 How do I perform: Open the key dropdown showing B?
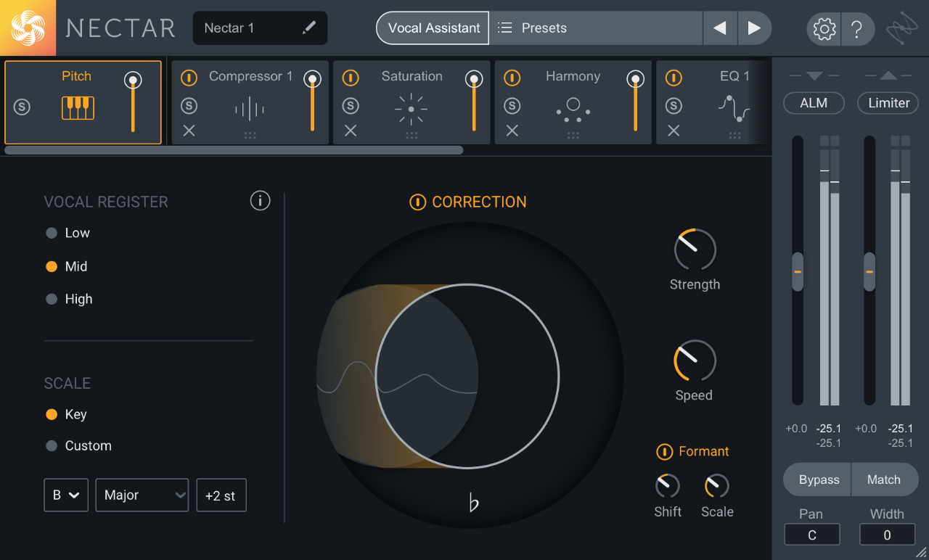coord(65,495)
